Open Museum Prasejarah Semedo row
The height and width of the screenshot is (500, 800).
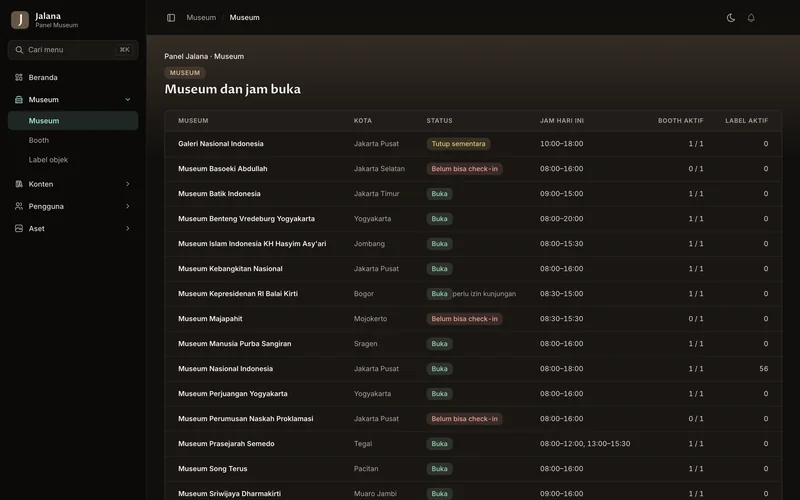pyautogui.click(x=473, y=444)
